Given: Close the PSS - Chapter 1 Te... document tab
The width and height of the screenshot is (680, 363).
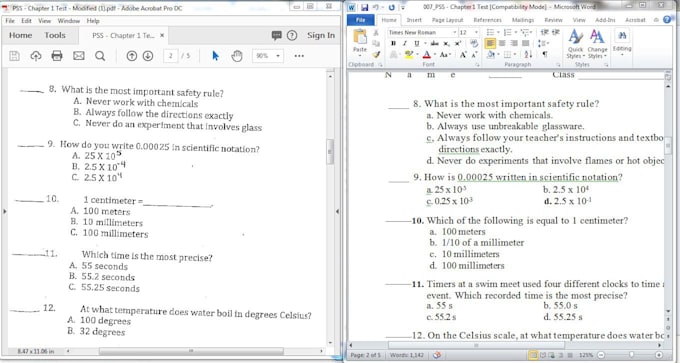Looking at the screenshot, I should [162, 36].
